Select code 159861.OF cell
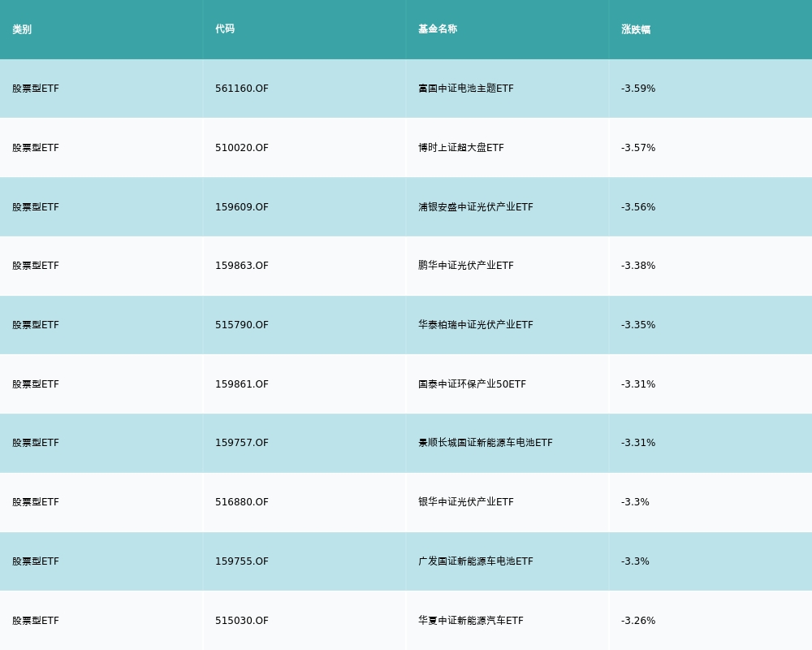Screen dimensions: 812x650 tap(242, 384)
